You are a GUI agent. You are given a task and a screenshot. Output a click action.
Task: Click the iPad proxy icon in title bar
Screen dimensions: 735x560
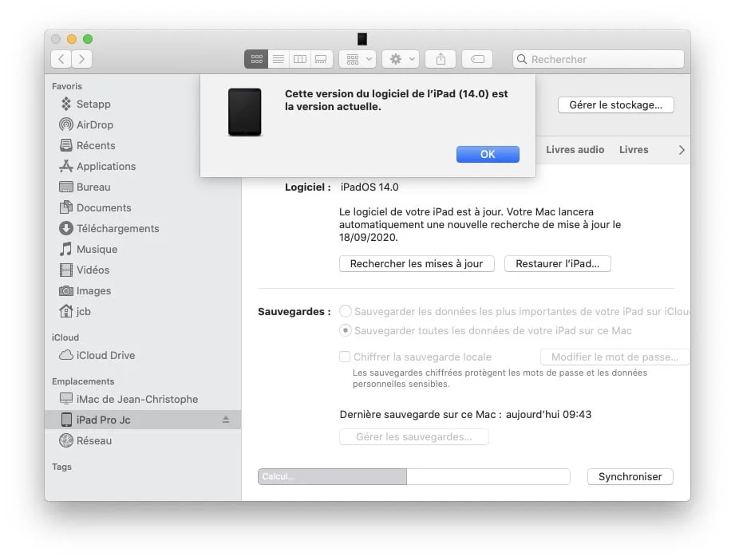(362, 39)
